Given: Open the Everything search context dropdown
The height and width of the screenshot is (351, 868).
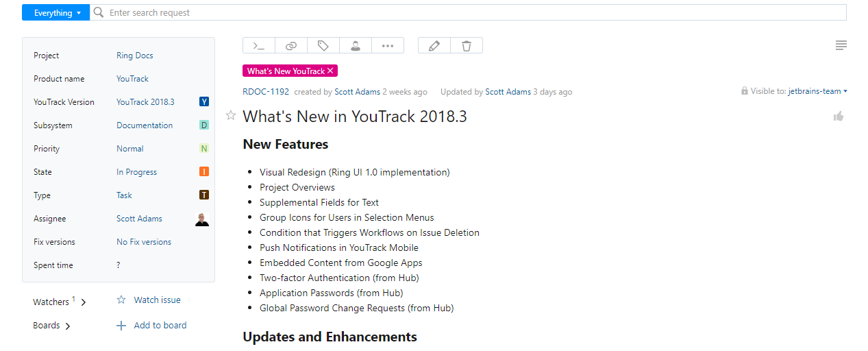Looking at the screenshot, I should [56, 12].
